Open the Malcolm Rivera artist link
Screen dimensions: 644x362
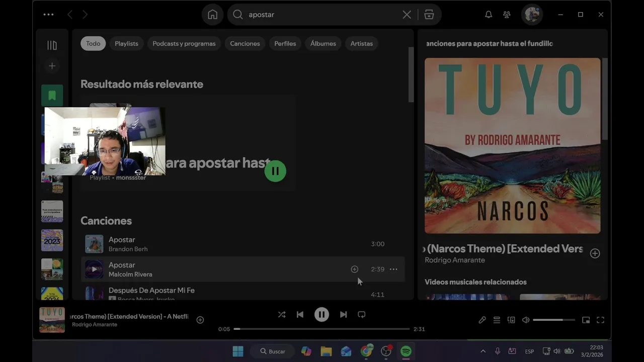pyautogui.click(x=130, y=274)
